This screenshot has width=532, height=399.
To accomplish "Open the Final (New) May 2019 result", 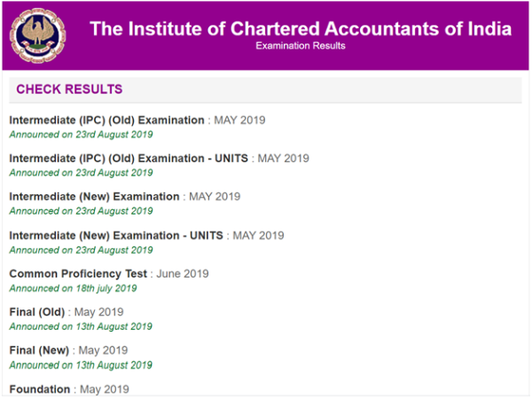I will click(38, 350).
